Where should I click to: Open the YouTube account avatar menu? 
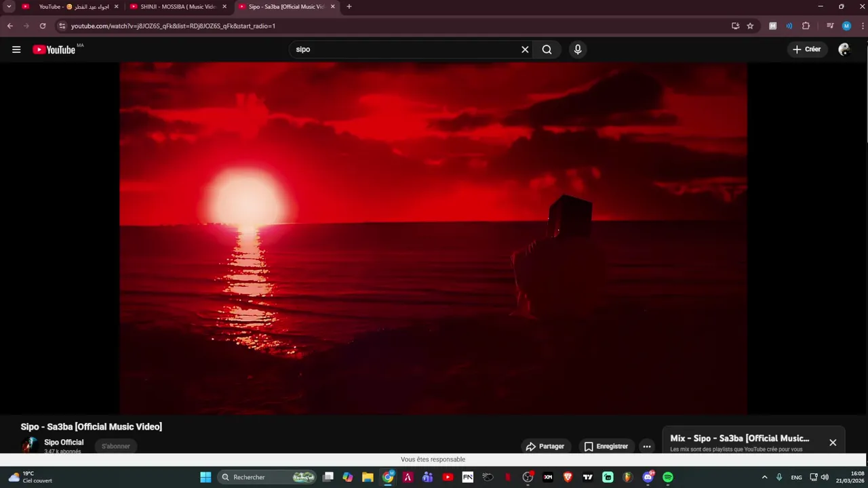point(844,49)
